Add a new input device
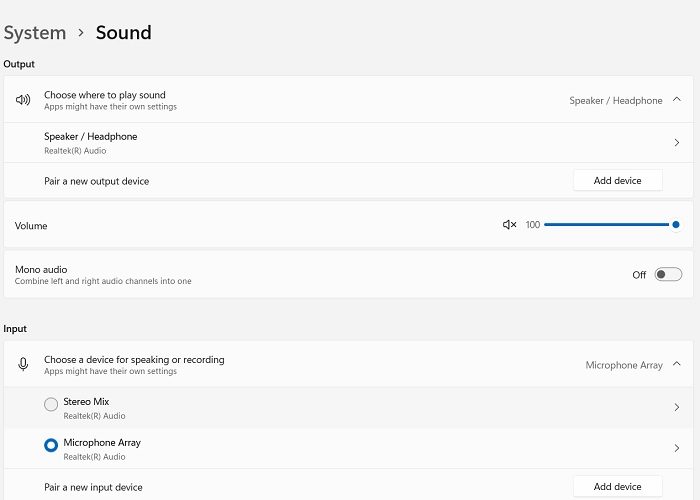 [x=617, y=486]
